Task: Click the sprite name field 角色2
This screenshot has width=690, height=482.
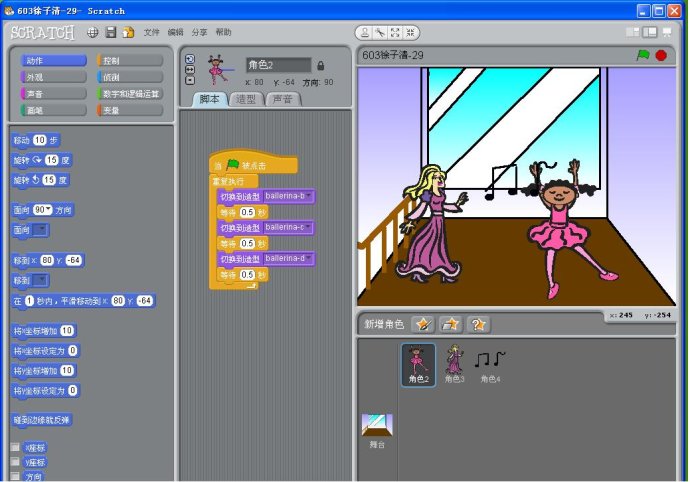Action: tap(278, 65)
